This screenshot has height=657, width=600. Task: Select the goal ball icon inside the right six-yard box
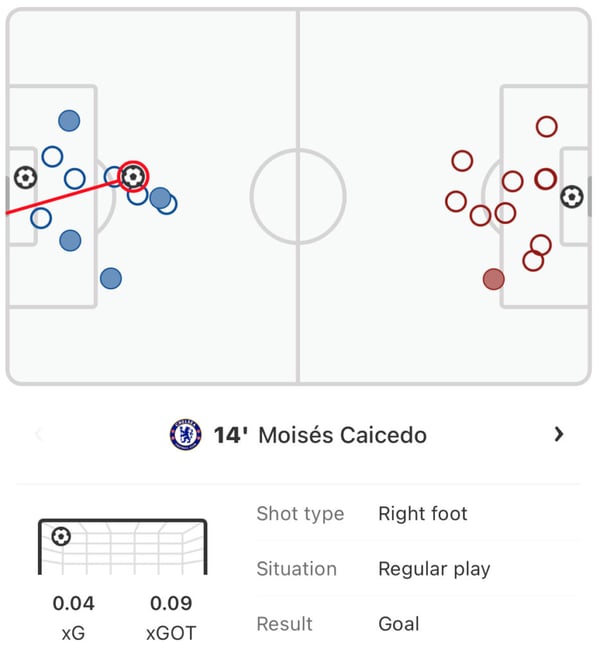pyautogui.click(x=571, y=197)
